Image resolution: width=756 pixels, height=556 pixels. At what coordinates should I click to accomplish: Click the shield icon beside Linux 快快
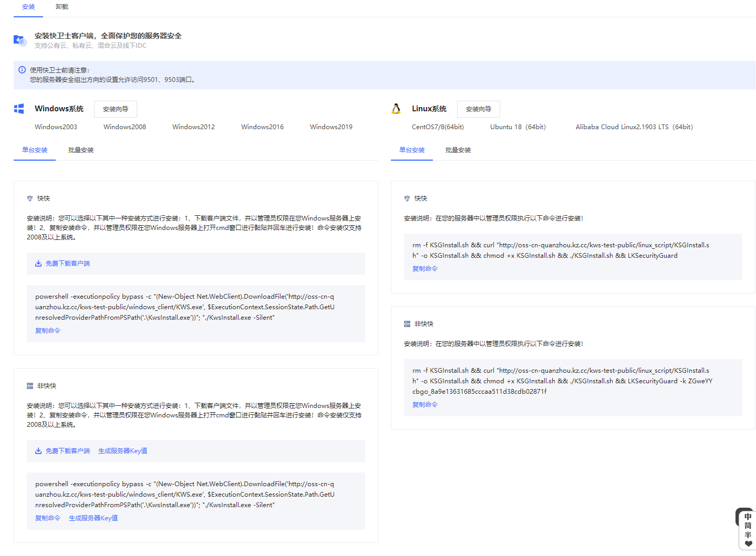(x=407, y=198)
